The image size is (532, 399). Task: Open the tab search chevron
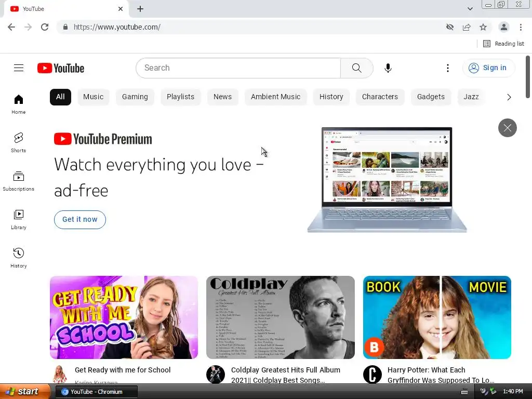pos(470,9)
